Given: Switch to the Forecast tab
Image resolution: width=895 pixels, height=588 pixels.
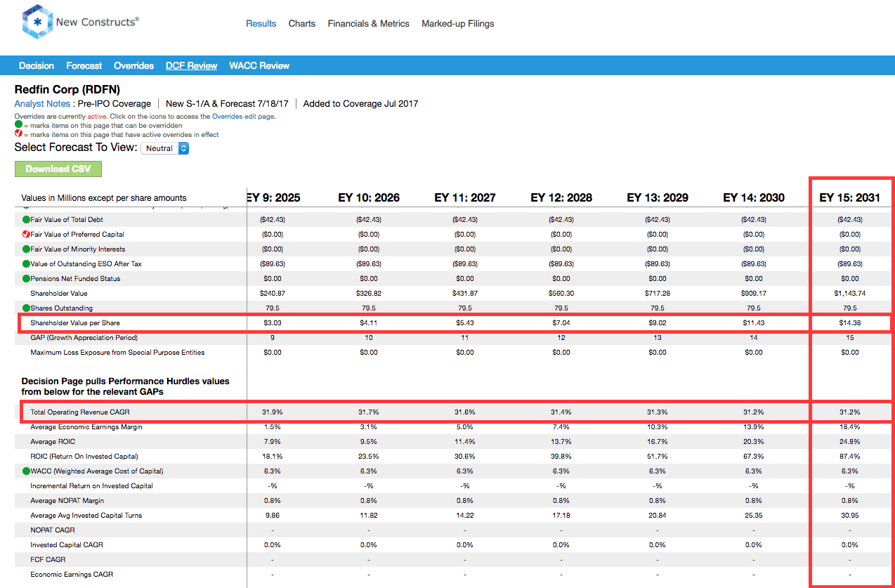Looking at the screenshot, I should pyautogui.click(x=84, y=65).
